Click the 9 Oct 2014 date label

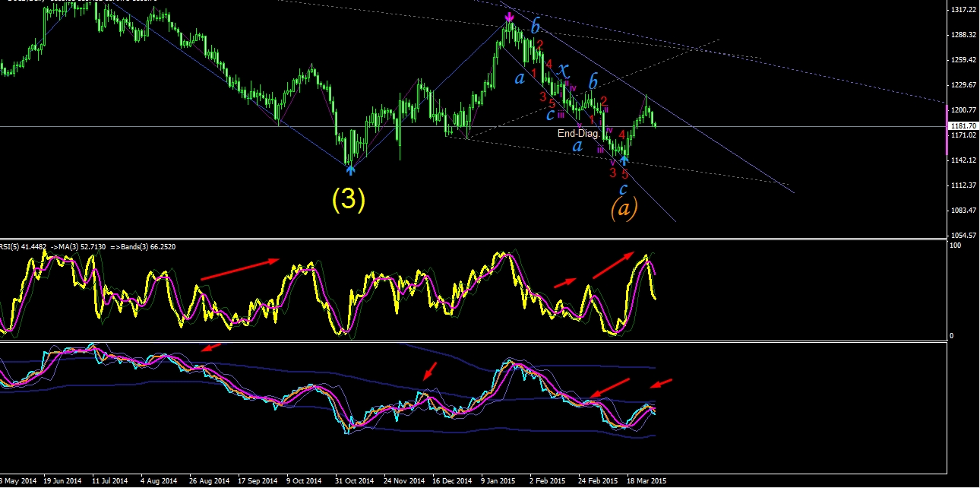pyautogui.click(x=304, y=481)
